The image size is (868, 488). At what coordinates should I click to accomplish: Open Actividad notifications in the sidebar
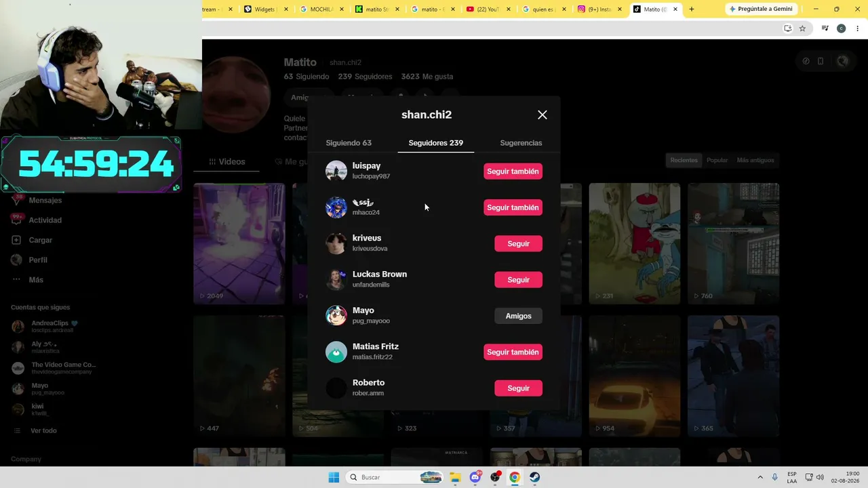(x=45, y=220)
